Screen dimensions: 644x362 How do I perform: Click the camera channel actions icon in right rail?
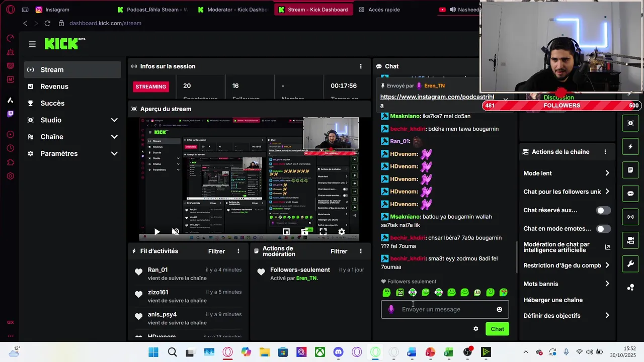[x=630, y=240]
